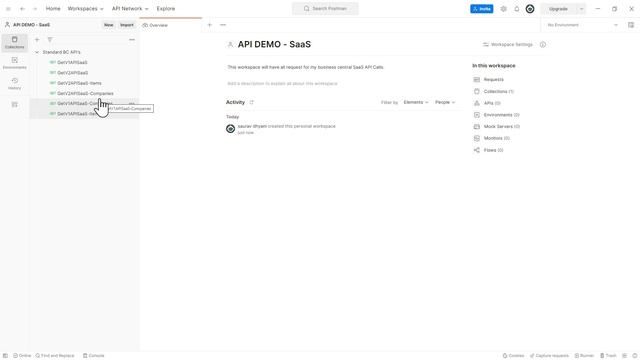Open the People filter dropdown
640x360 pixels.
click(445, 102)
